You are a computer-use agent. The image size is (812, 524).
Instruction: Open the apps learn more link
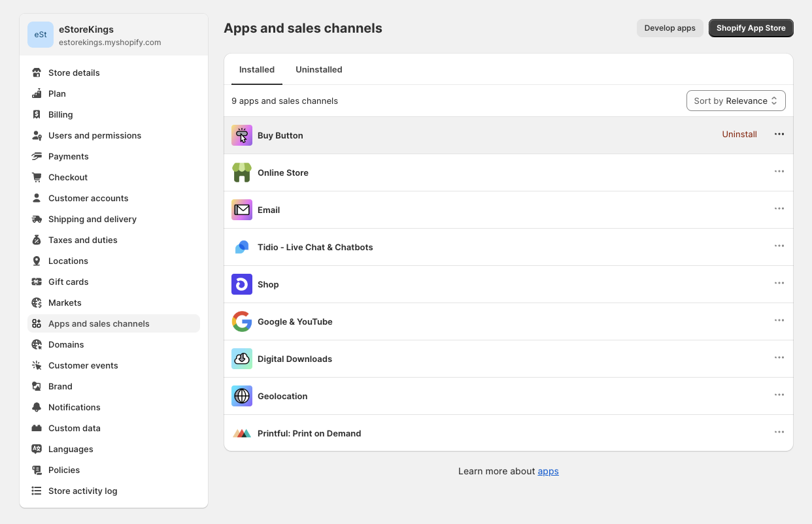coord(548,471)
